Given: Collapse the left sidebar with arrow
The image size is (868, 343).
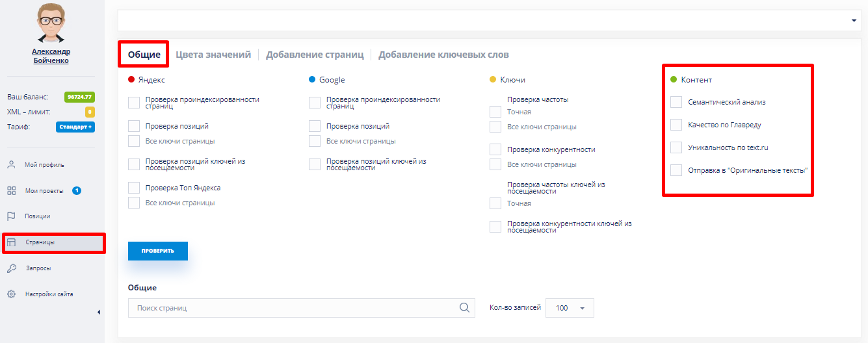Looking at the screenshot, I should pyautogui.click(x=99, y=312).
